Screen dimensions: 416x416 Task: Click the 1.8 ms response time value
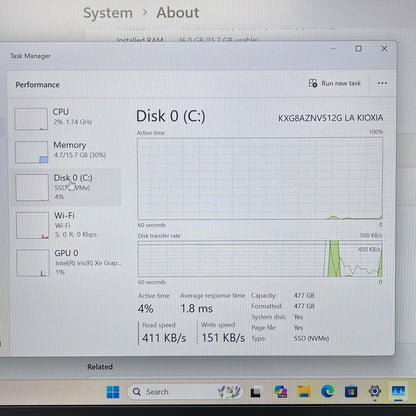click(x=196, y=309)
